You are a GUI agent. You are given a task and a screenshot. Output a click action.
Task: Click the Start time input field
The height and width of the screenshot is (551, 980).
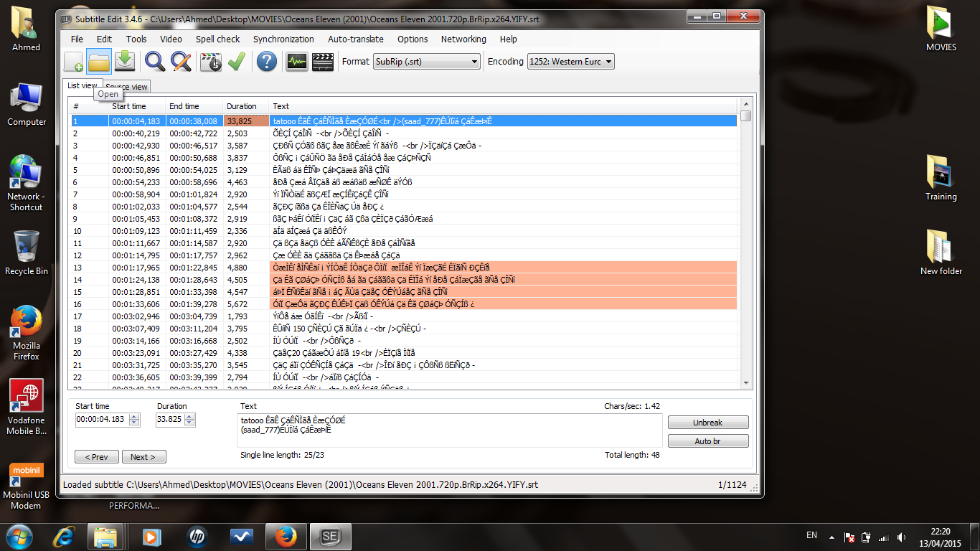[102, 420]
